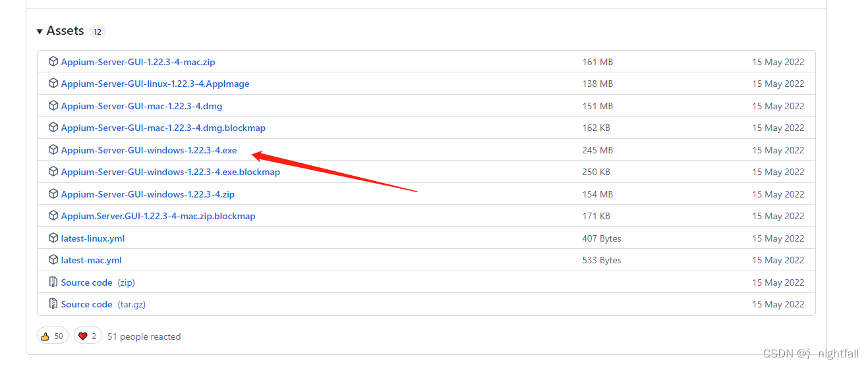Screen dimensions: 868x366
Task: Download Source code (tar.gz) archive
Action: click(103, 304)
